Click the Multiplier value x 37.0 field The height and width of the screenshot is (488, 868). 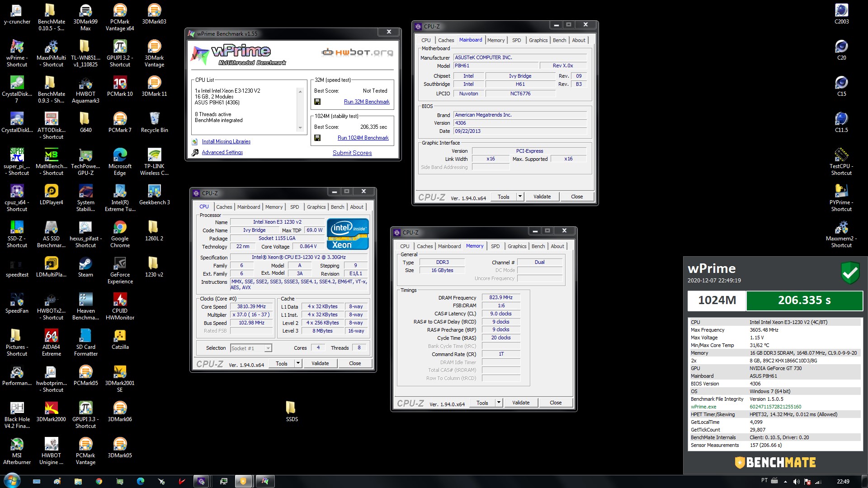pyautogui.click(x=251, y=315)
